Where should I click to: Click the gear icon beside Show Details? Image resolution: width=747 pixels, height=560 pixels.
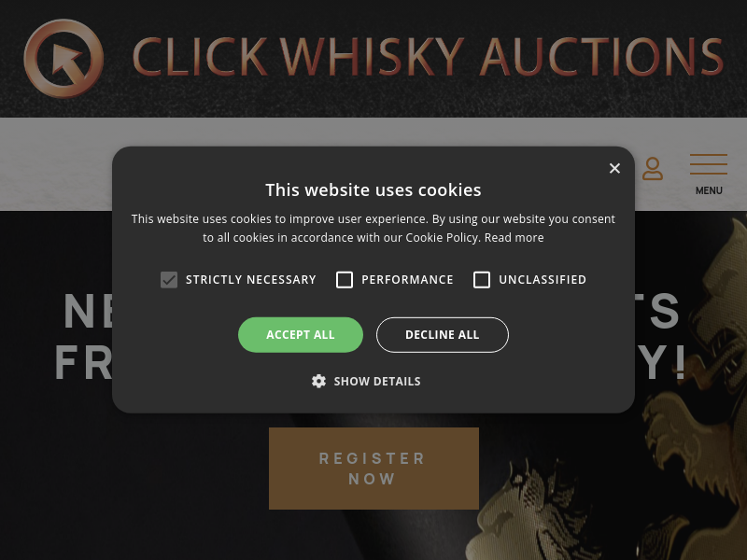click(318, 381)
